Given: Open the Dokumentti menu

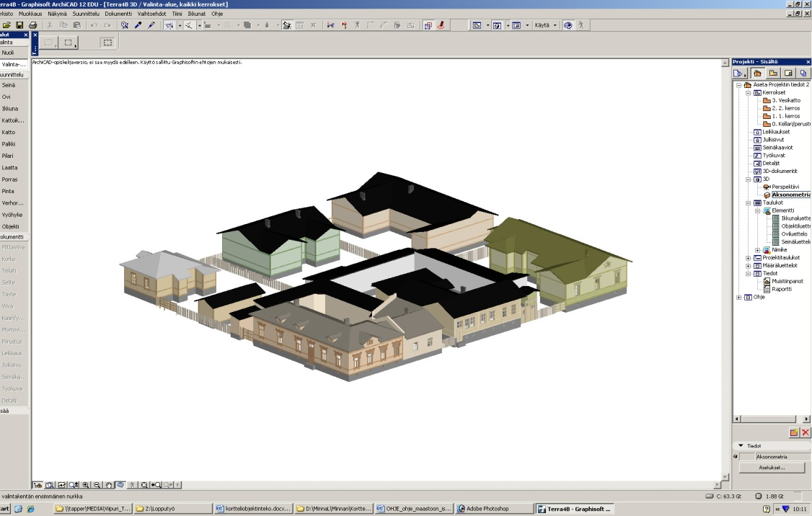Looking at the screenshot, I should [x=118, y=14].
